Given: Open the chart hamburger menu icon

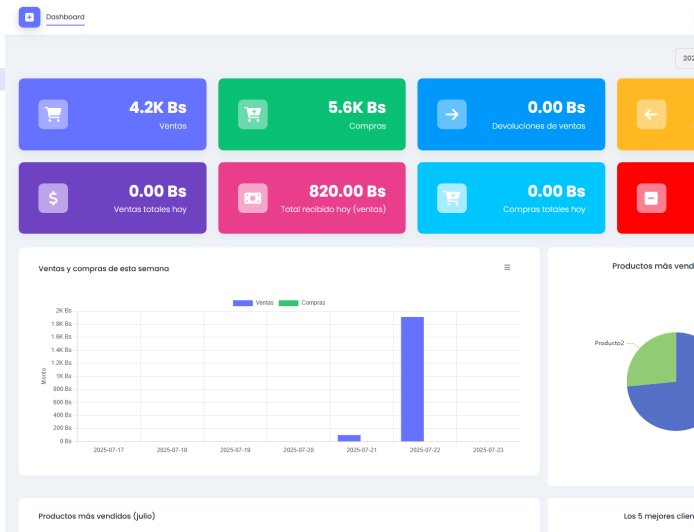Looking at the screenshot, I should click(507, 267).
